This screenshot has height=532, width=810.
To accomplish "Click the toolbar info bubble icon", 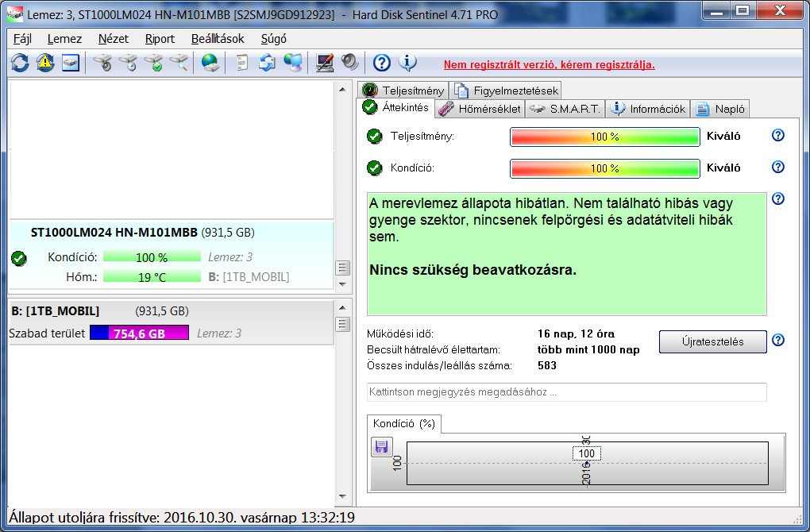I will (x=407, y=63).
